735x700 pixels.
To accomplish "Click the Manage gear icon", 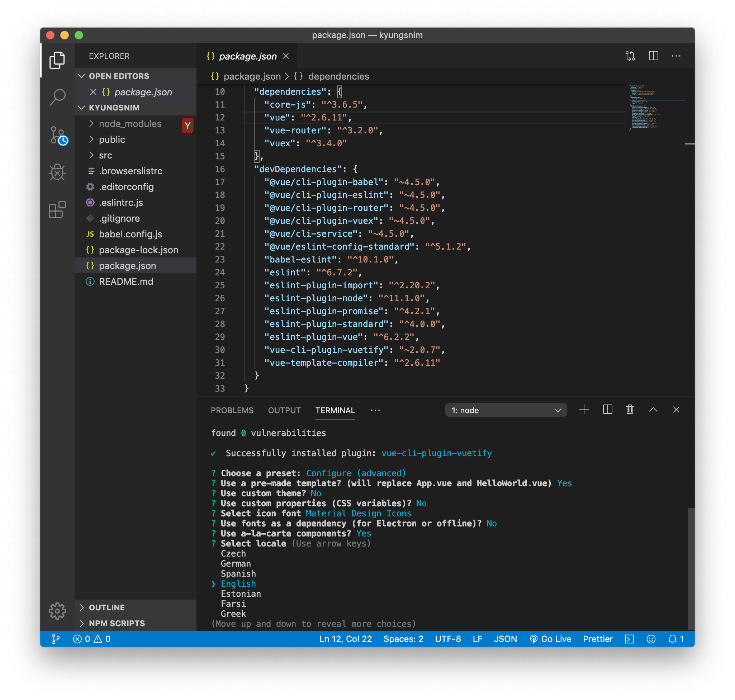I will coord(57,611).
